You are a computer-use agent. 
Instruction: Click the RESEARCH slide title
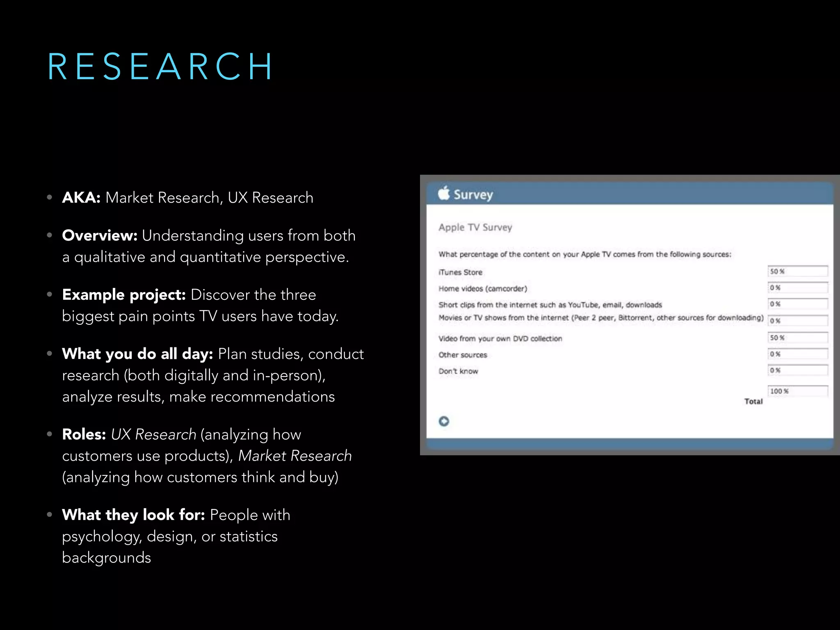[160, 66]
